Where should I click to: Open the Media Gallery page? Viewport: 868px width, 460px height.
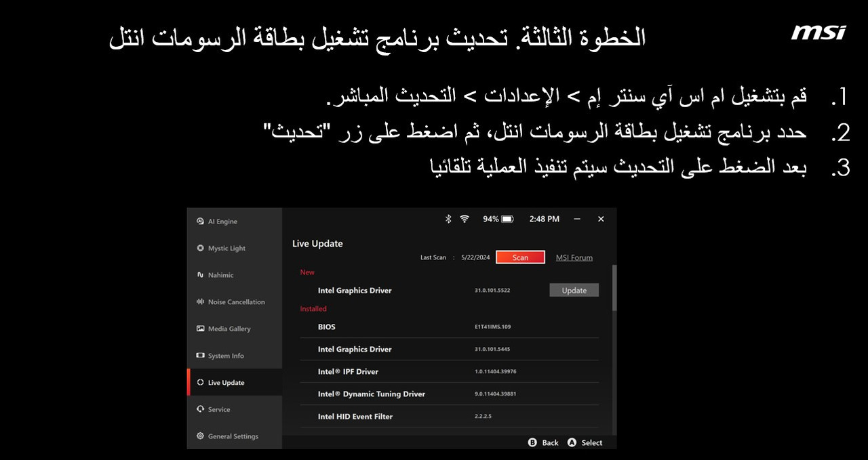pos(235,329)
